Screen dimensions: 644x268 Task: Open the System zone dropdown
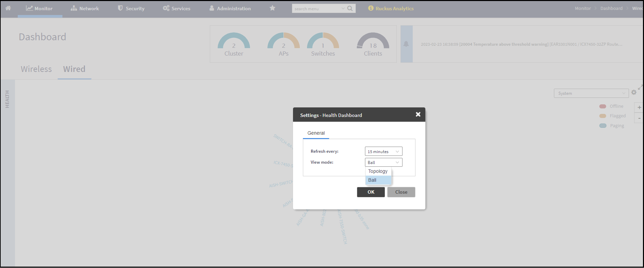(591, 93)
